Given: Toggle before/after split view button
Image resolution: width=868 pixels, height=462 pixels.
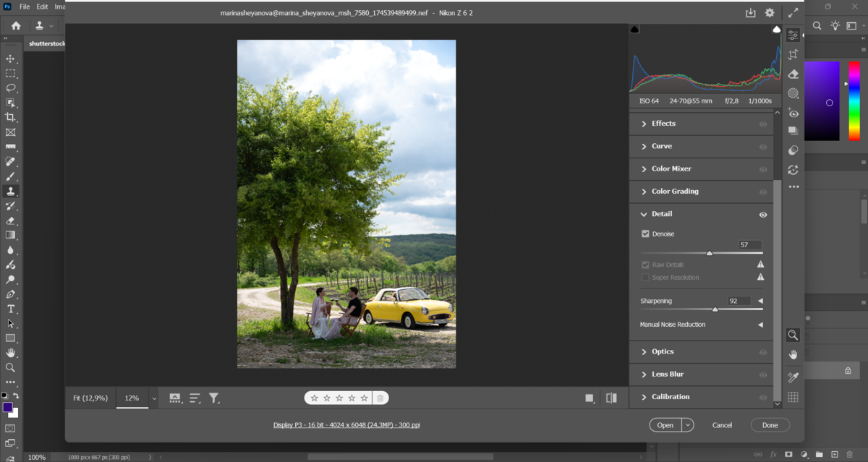Looking at the screenshot, I should point(611,398).
